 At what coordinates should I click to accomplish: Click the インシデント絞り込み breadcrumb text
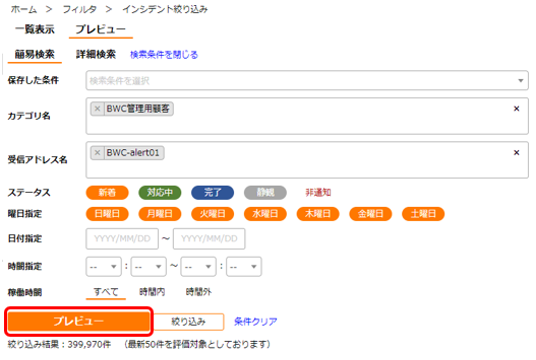[165, 9]
